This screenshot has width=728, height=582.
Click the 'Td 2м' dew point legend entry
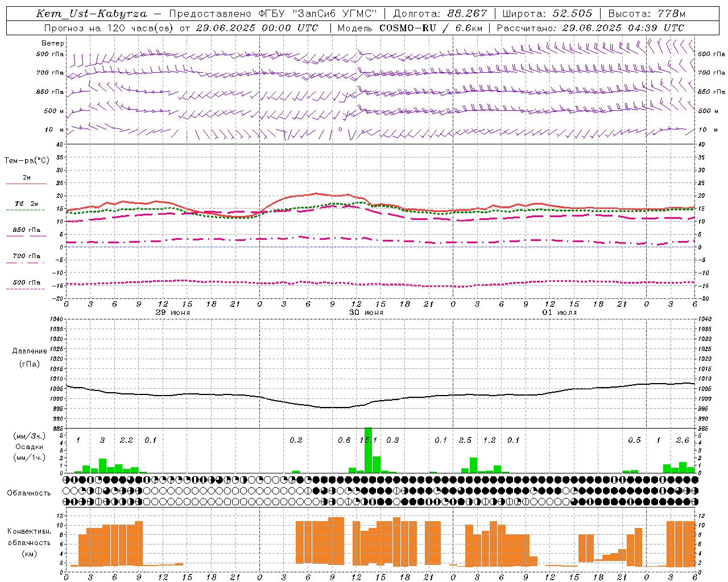27,204
